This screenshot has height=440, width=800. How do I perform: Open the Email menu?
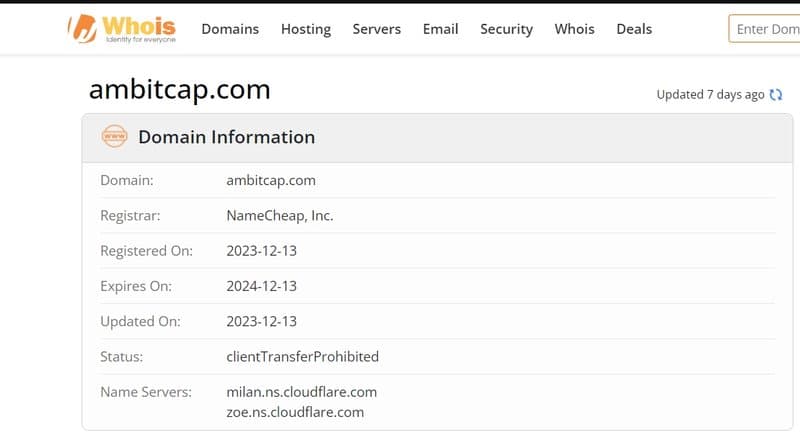440,29
